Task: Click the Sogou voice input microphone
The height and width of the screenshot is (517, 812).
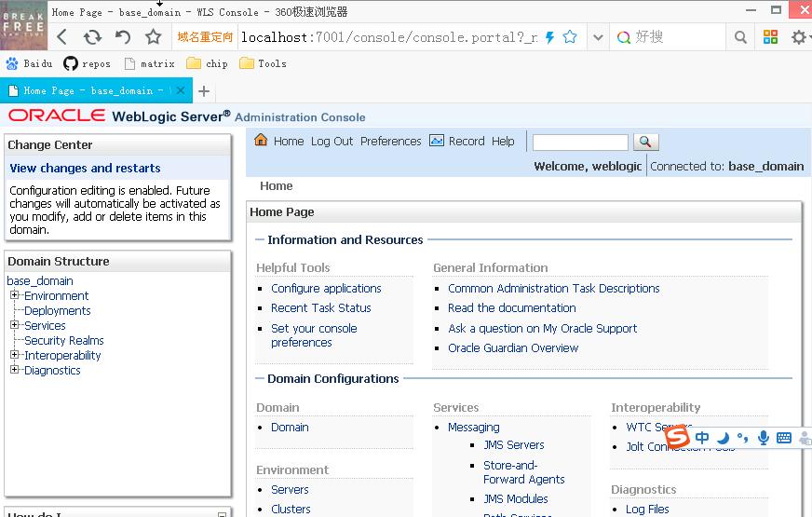Action: pyautogui.click(x=764, y=438)
